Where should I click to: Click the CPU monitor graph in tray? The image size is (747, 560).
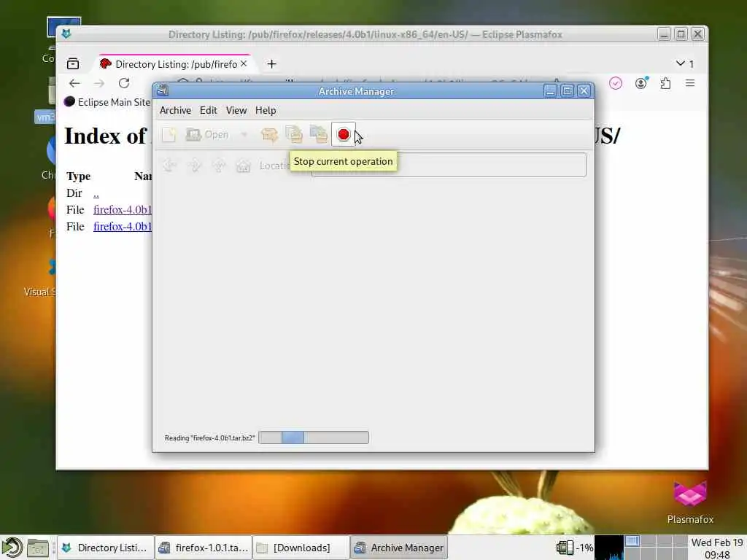point(609,548)
